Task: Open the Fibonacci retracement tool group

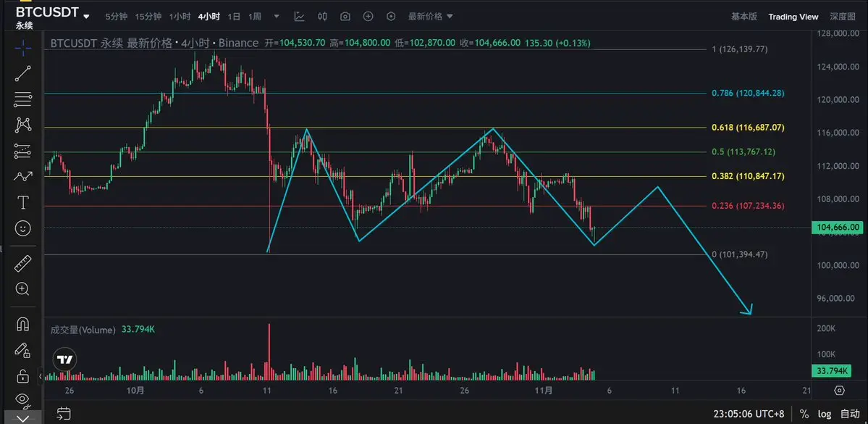Action: coord(22,100)
